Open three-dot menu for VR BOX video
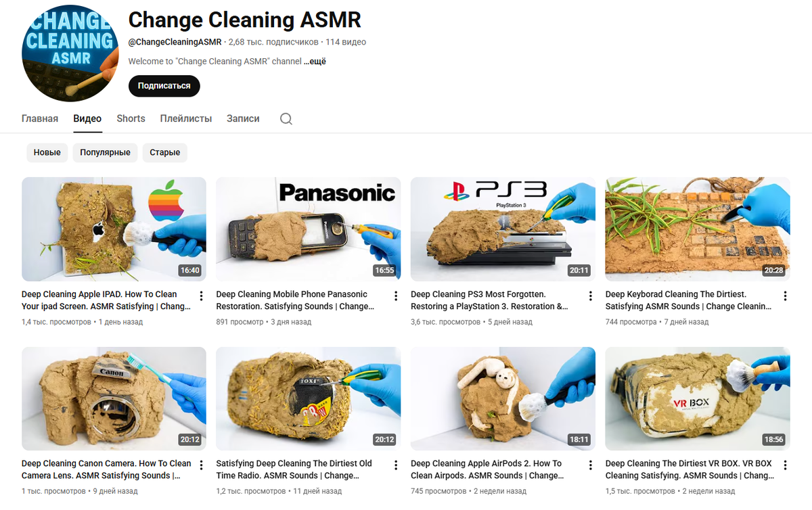Viewport: 812px width, 510px height. [785, 465]
